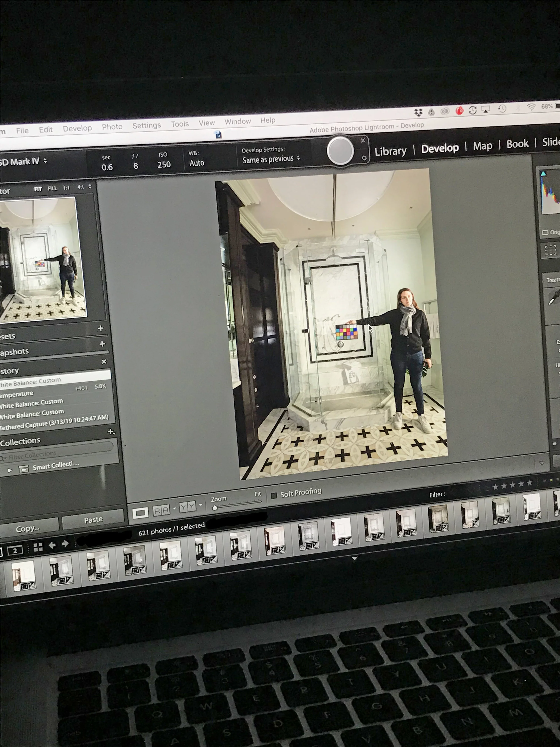Switch to the Book module
The width and height of the screenshot is (560, 747).
tap(517, 144)
